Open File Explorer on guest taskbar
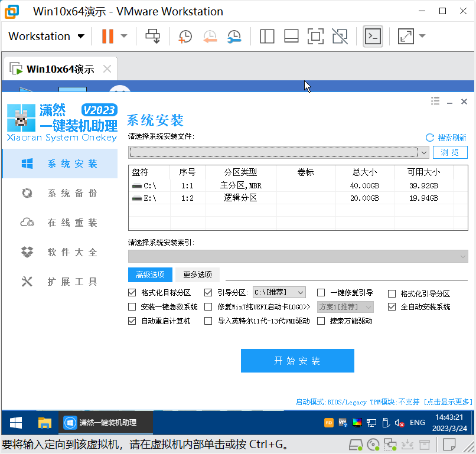This screenshot has width=476, height=454. pyautogui.click(x=45, y=423)
